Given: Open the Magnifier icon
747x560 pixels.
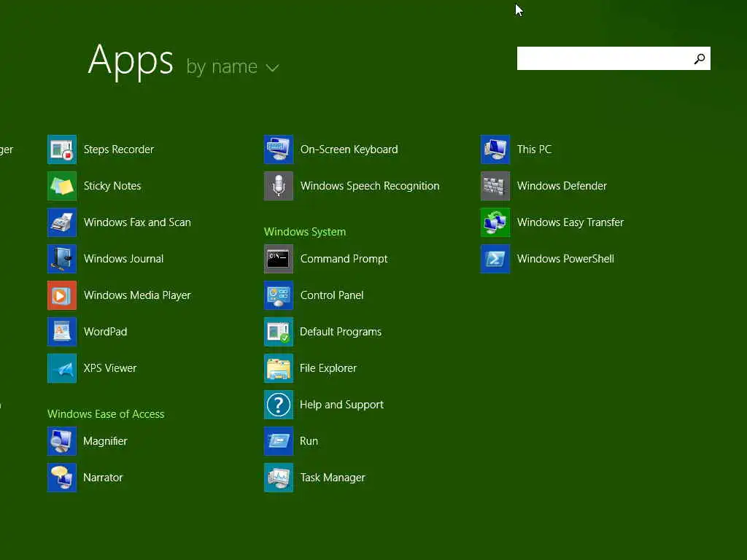Looking at the screenshot, I should point(62,441).
